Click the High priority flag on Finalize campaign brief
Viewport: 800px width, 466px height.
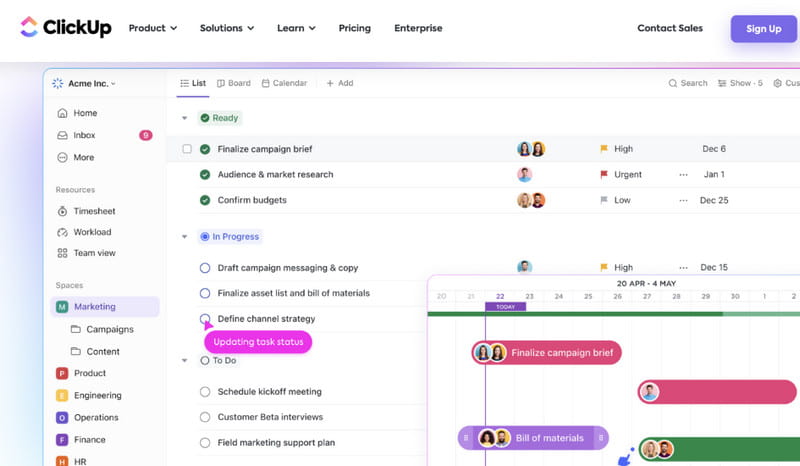tap(604, 149)
